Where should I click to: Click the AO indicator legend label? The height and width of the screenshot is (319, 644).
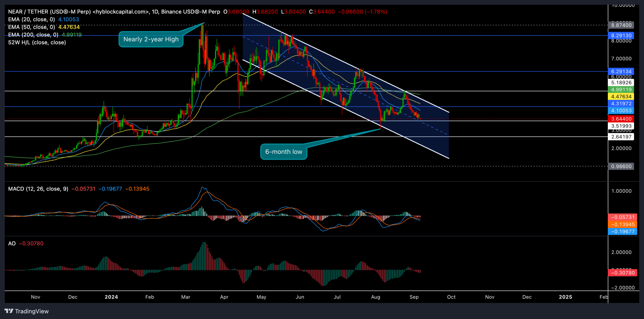[12, 243]
